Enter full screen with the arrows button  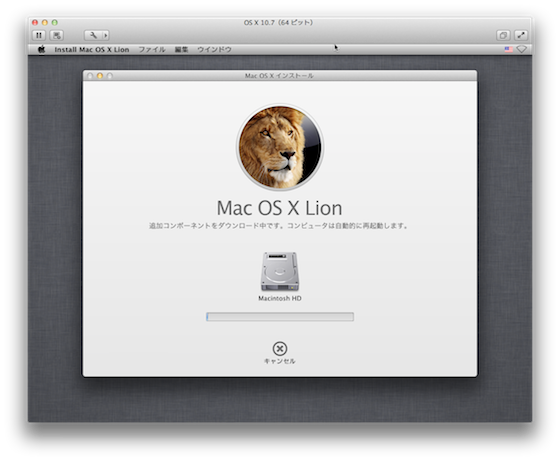[x=521, y=35]
